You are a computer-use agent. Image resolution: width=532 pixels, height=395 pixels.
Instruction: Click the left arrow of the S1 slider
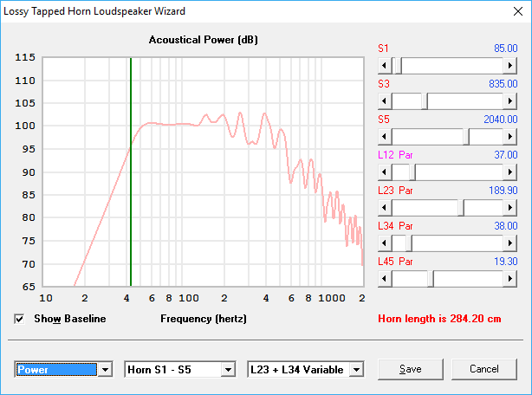pos(385,66)
